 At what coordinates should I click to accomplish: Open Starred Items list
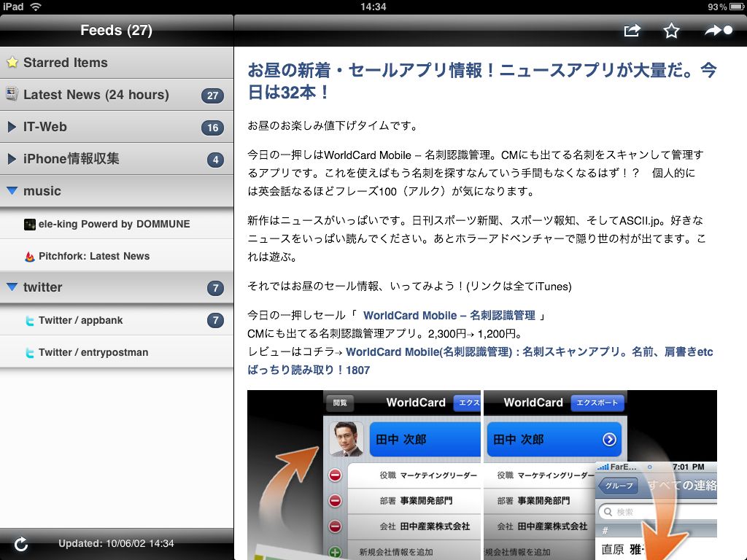(117, 63)
